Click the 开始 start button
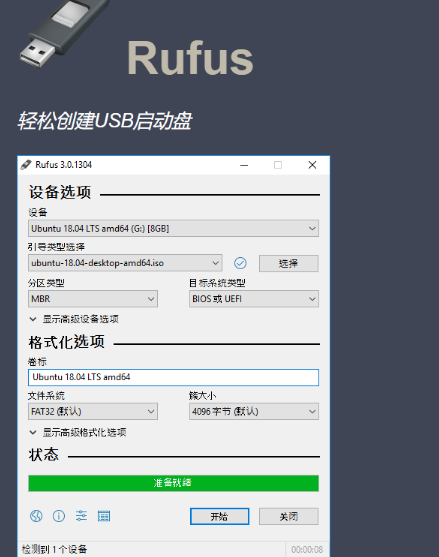The image size is (439, 557). [x=220, y=516]
